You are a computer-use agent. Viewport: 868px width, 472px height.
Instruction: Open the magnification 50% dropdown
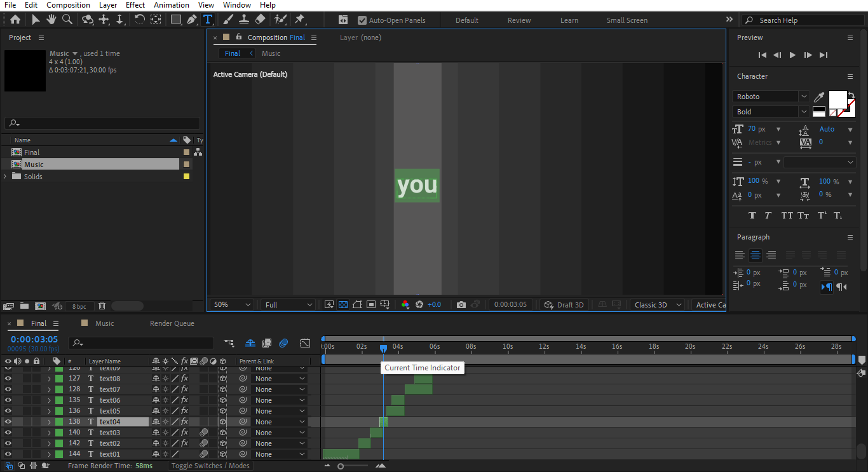tap(232, 305)
